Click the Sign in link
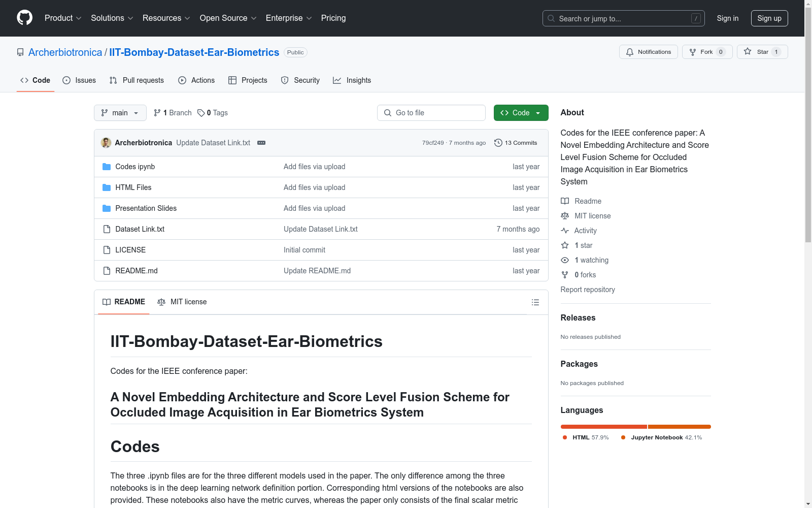 pos(728,18)
